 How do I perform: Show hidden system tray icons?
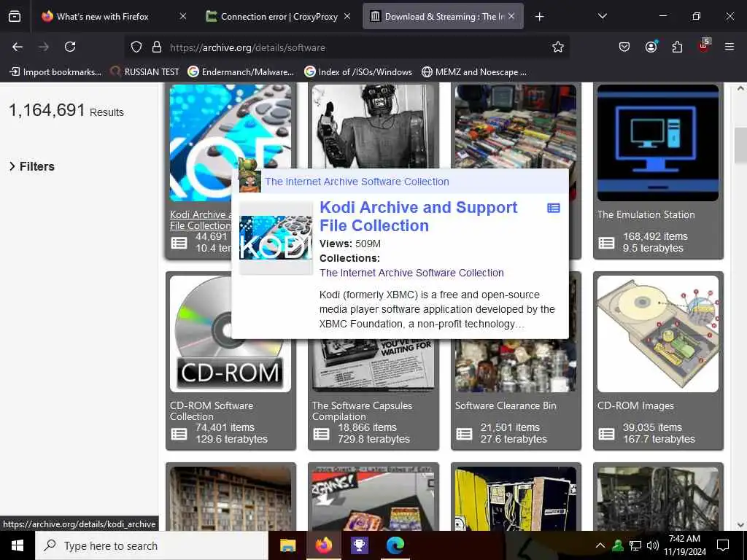tap(600, 545)
